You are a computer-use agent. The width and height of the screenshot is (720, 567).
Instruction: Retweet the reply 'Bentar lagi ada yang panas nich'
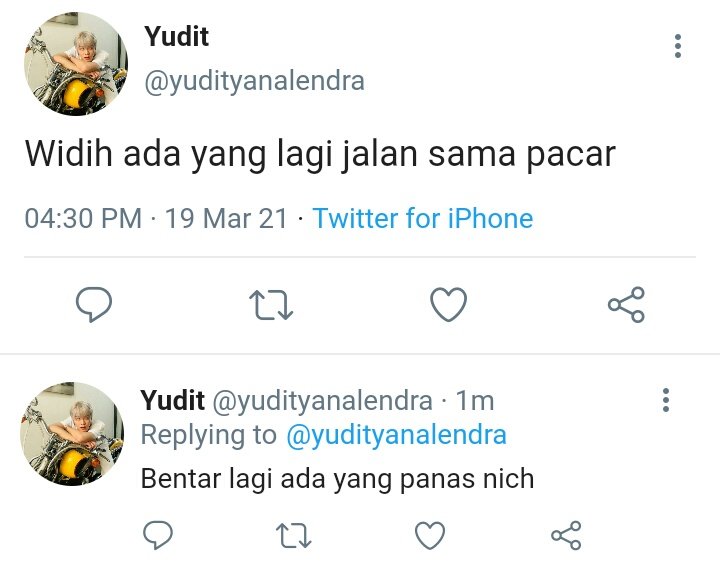point(293,535)
